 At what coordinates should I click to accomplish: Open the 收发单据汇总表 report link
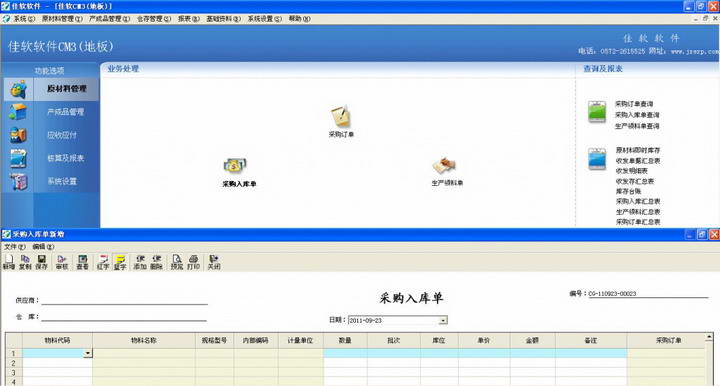point(638,161)
